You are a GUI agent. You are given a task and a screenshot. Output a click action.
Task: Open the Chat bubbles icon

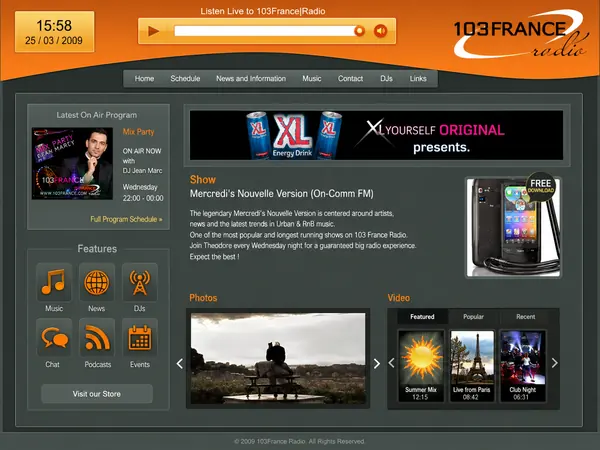coord(54,338)
